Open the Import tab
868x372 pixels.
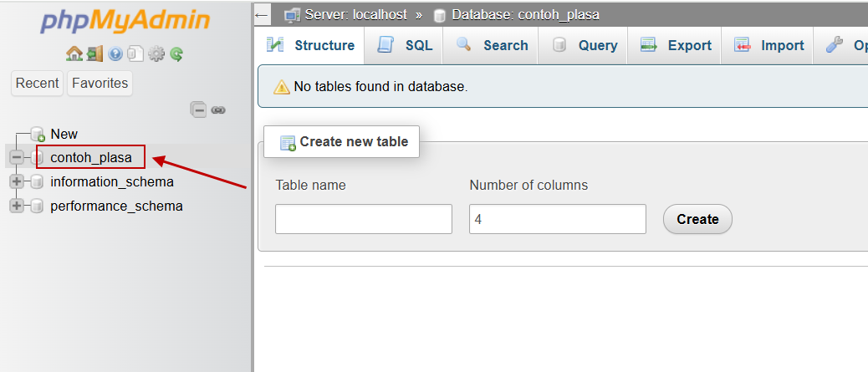(x=768, y=45)
